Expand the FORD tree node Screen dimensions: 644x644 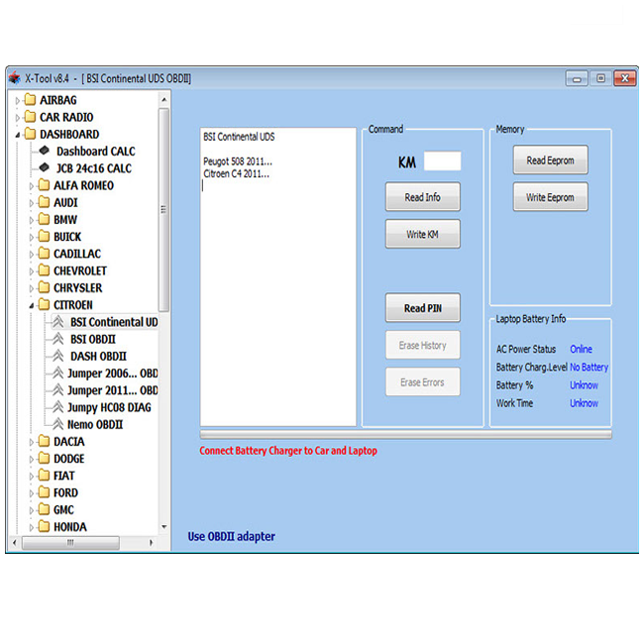tap(32, 493)
